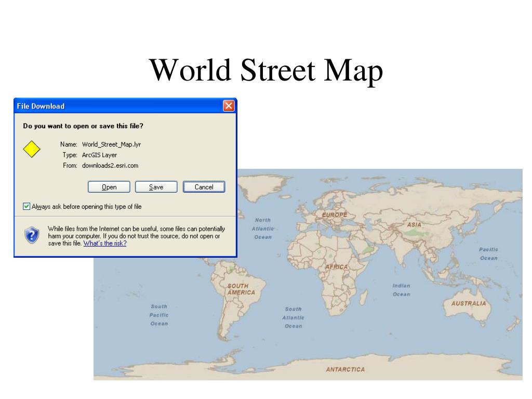Viewport: 532px width, 399px height.
Task: Click the blue shield question mark icon
Action: click(32, 235)
